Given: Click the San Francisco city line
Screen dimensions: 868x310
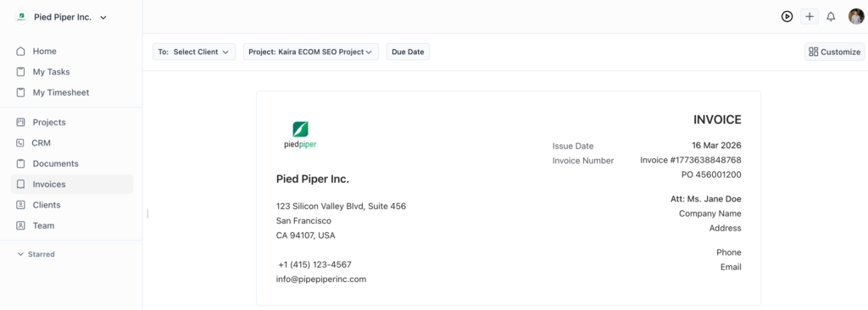Looking at the screenshot, I should click(x=304, y=220).
